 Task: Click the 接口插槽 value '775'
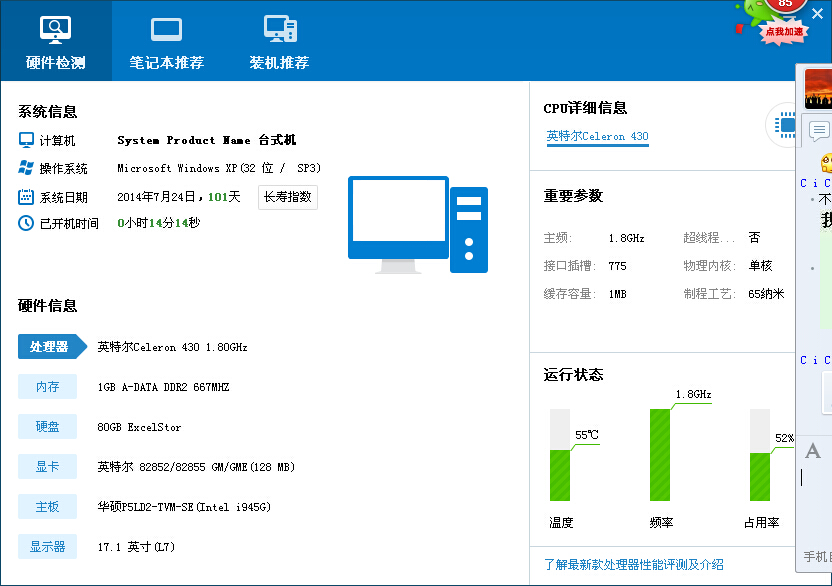[x=618, y=266]
